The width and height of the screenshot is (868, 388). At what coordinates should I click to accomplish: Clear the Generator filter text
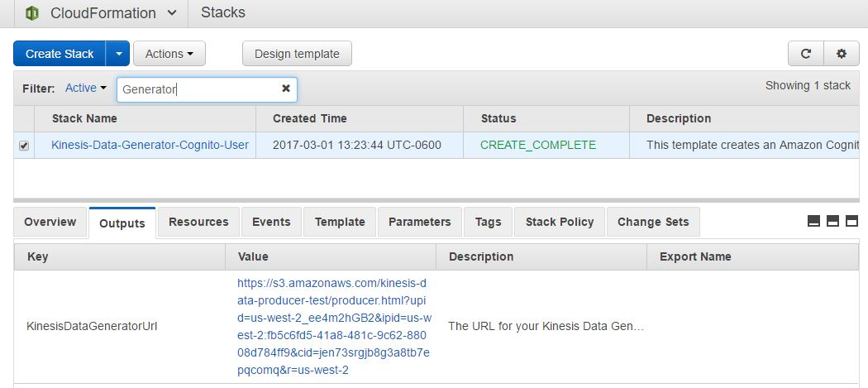(x=286, y=89)
